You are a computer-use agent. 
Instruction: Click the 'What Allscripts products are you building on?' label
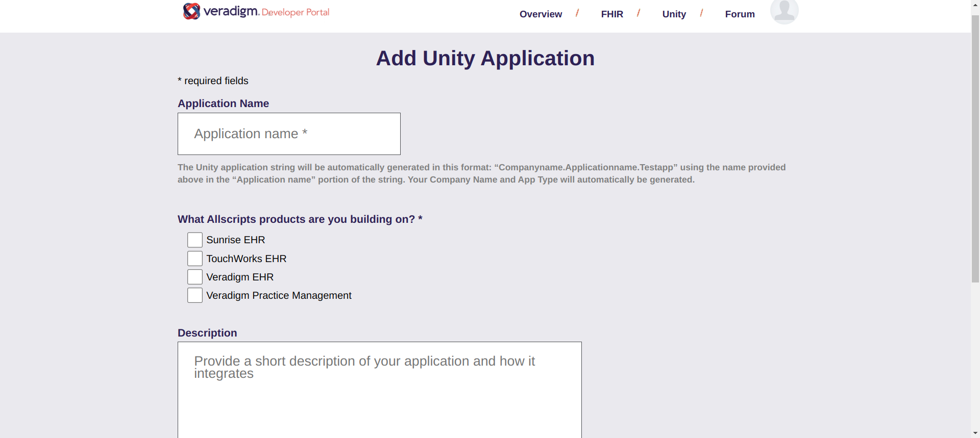click(x=300, y=219)
